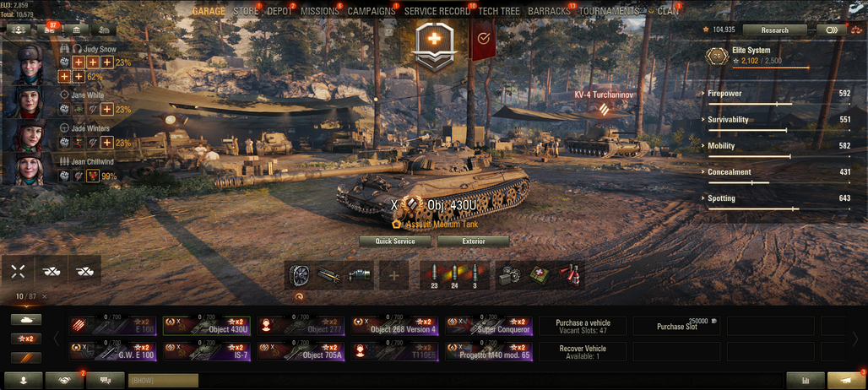Open the contacts handshake icon at bottom
The width and height of the screenshot is (868, 390).
(64, 380)
